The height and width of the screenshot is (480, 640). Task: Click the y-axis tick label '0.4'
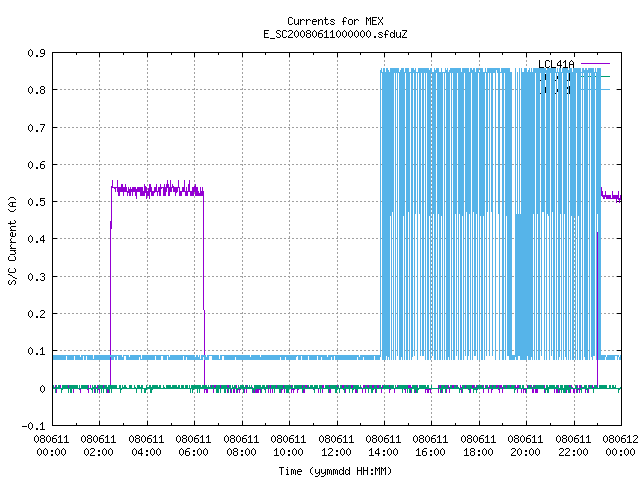tap(36, 239)
